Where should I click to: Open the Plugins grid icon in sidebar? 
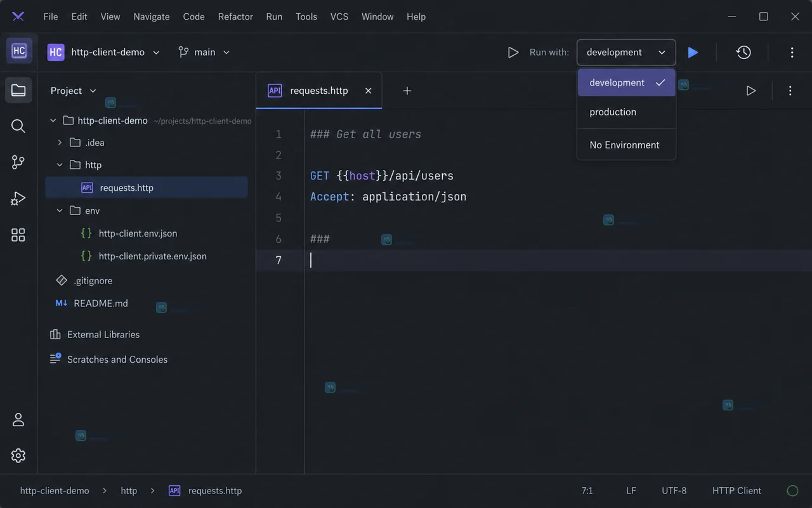coord(18,235)
